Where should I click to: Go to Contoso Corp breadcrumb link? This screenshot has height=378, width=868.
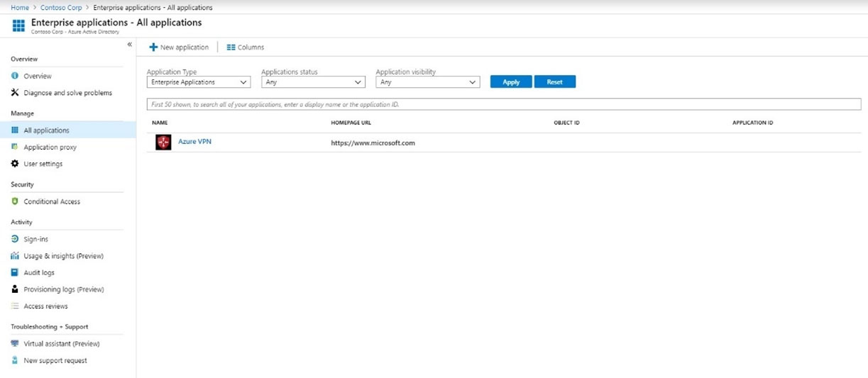coord(60,8)
